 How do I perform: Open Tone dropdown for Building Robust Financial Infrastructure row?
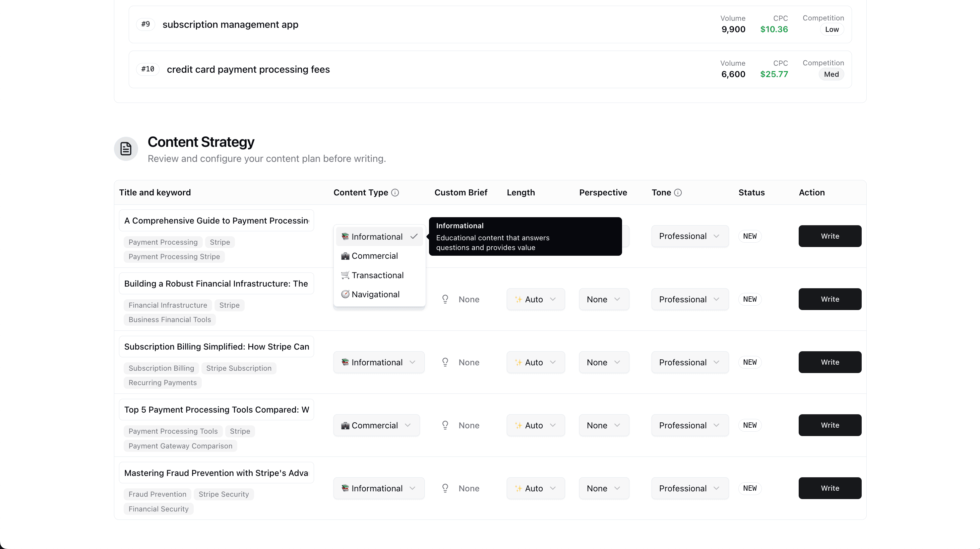(689, 299)
